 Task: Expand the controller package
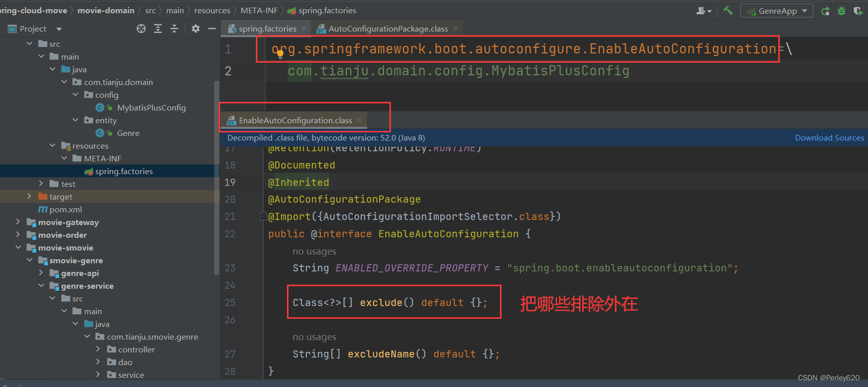(x=98, y=349)
